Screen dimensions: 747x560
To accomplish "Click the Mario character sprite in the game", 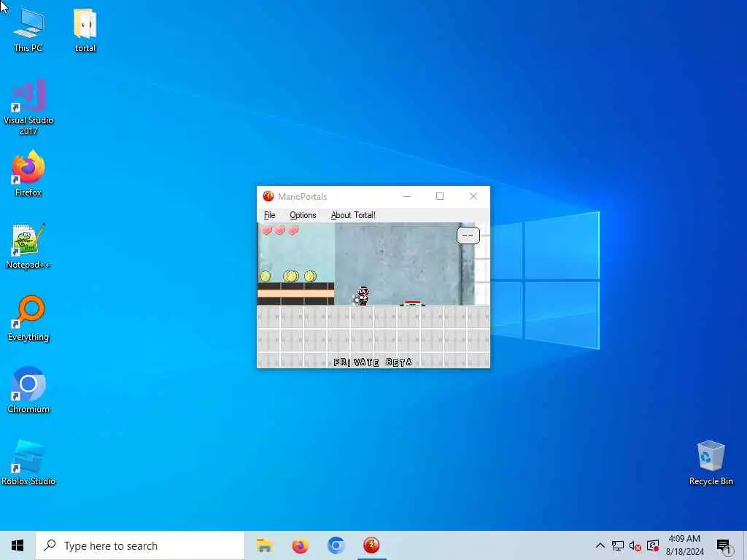I will click(x=362, y=296).
